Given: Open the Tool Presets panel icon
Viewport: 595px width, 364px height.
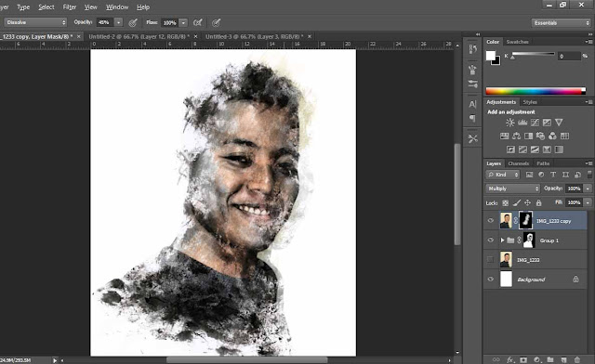Looking at the screenshot, I should (x=473, y=138).
